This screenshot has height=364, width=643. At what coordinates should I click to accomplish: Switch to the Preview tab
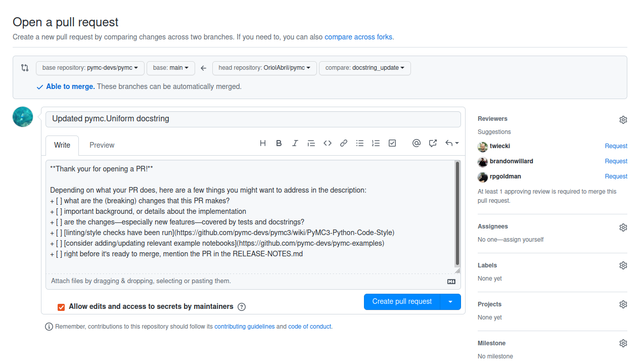[102, 145]
